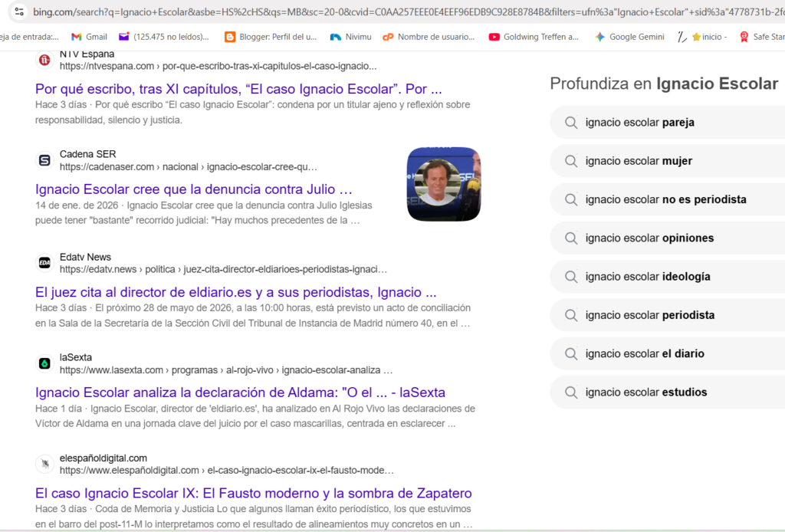The image size is (785, 532).
Task: Search suggestion 'ignacio escolar no es periodista'
Action: (668, 199)
